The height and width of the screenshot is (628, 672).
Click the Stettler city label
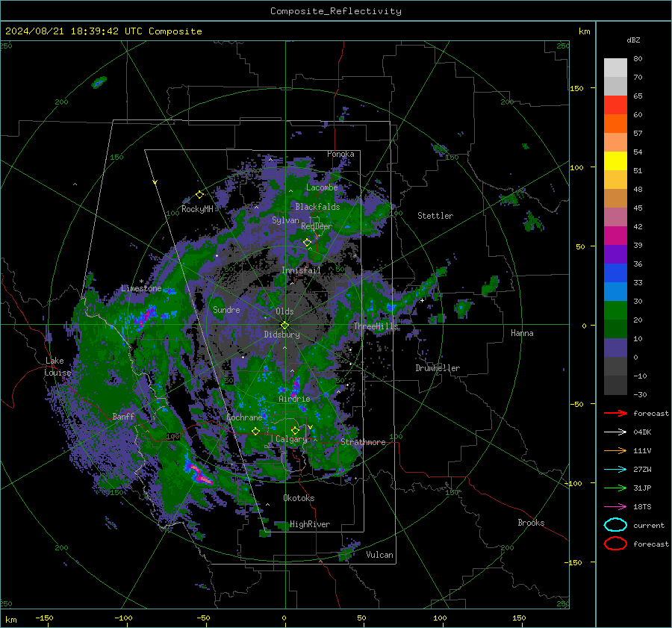435,216
